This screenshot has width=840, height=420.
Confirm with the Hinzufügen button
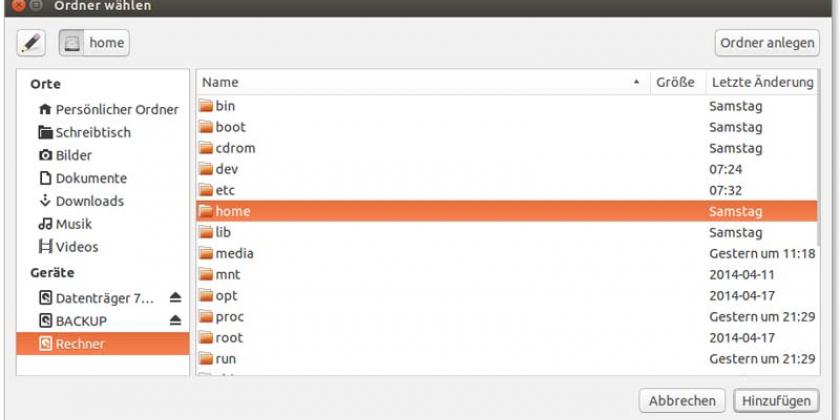[775, 400]
